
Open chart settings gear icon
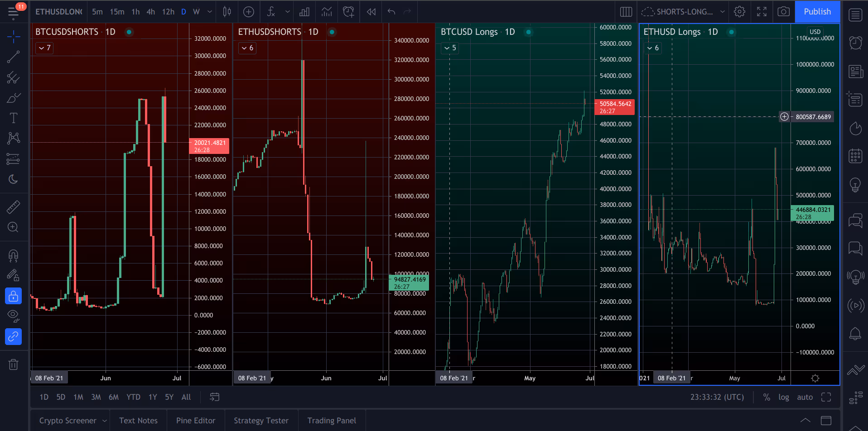pos(739,12)
